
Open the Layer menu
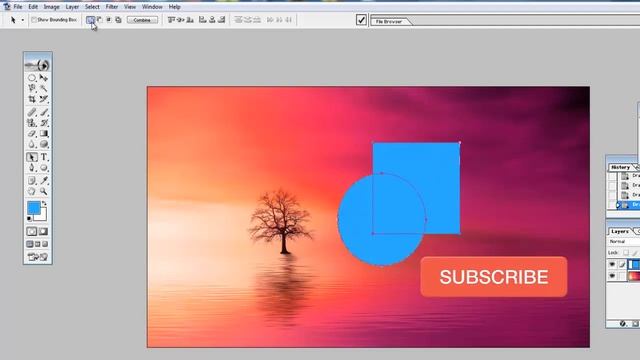tap(72, 7)
